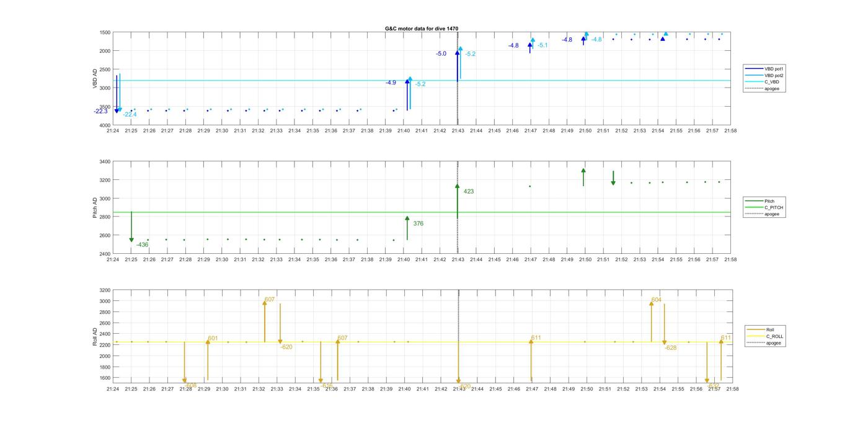Screen dimensions: 868x430
Task: Click the '1500' tick on VBD axis
Action: click(105, 32)
